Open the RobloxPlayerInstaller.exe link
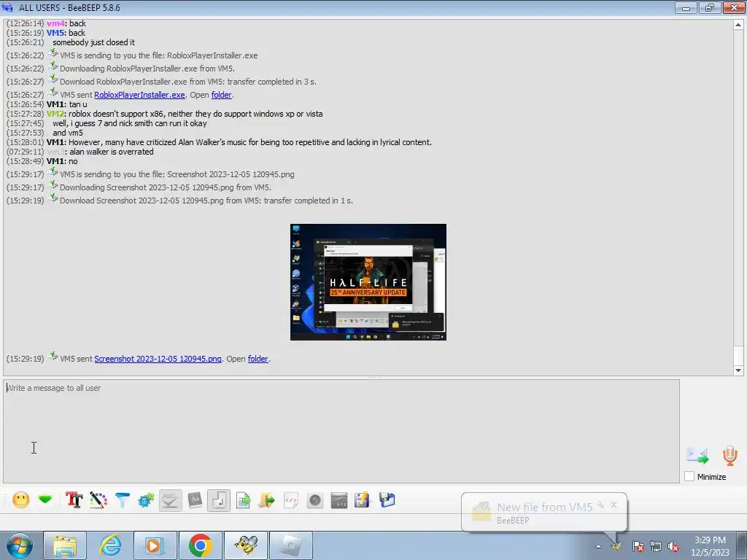 click(x=139, y=95)
